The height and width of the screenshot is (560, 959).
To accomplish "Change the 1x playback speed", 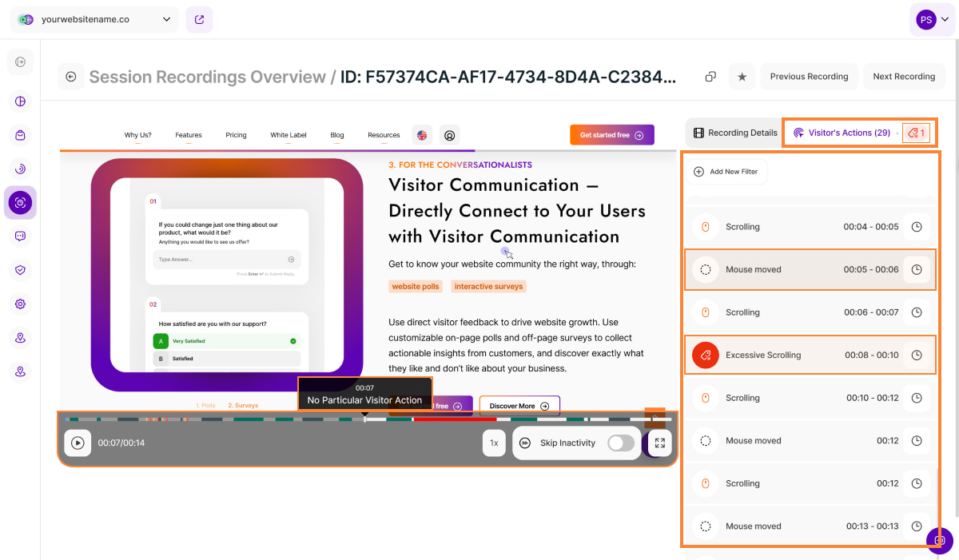I will (x=494, y=443).
